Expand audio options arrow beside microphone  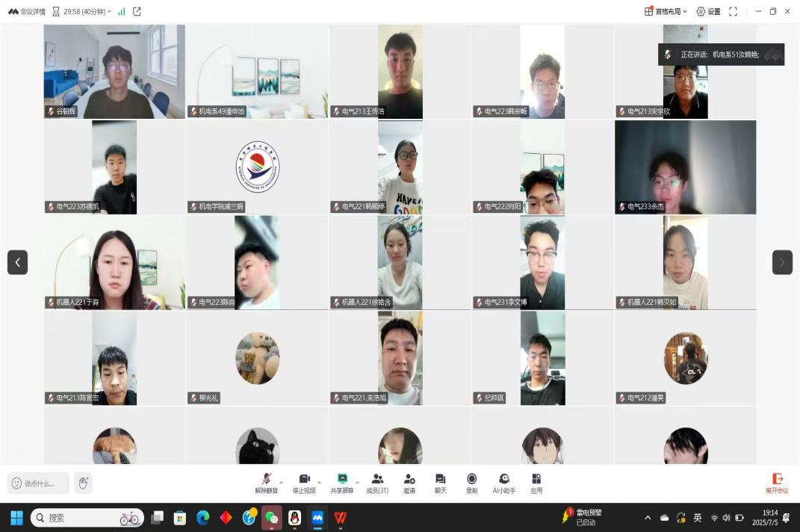pyautogui.click(x=281, y=482)
